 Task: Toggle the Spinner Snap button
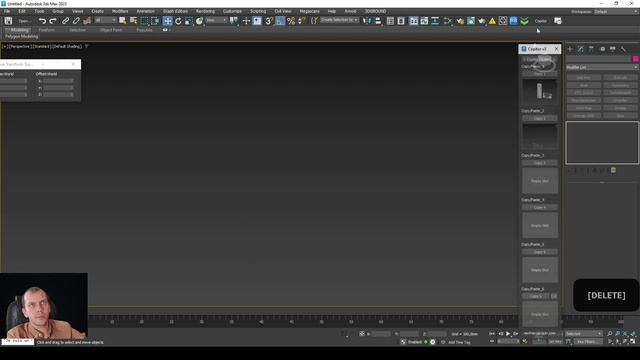coord(302,21)
